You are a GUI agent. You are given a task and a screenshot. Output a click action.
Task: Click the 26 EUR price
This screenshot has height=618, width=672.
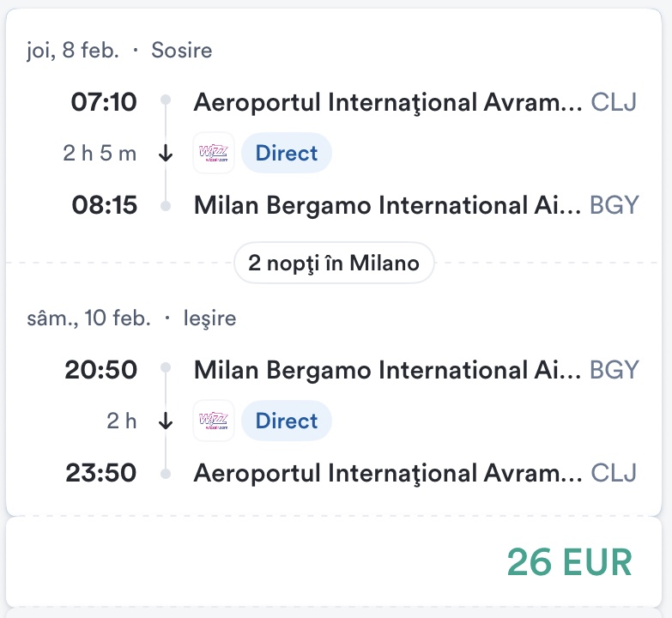(569, 561)
